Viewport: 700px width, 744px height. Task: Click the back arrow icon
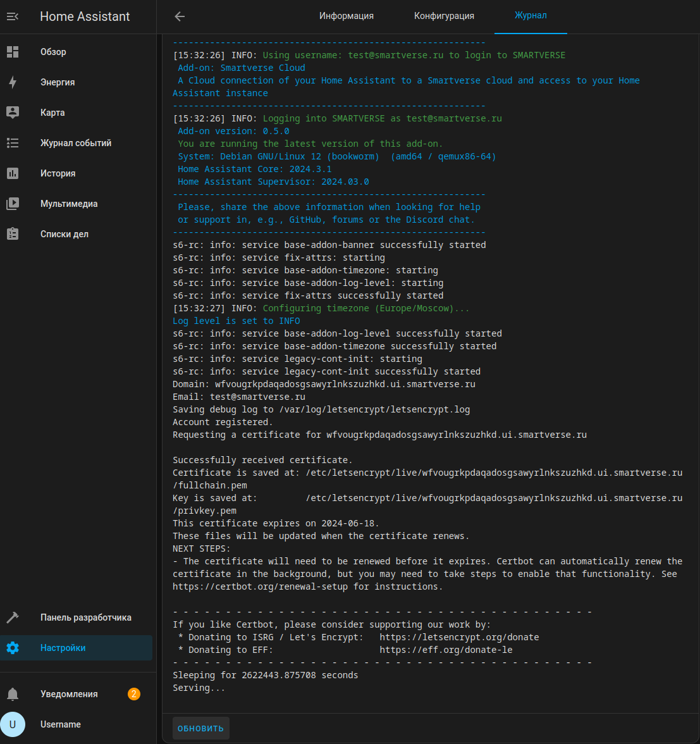click(x=180, y=16)
